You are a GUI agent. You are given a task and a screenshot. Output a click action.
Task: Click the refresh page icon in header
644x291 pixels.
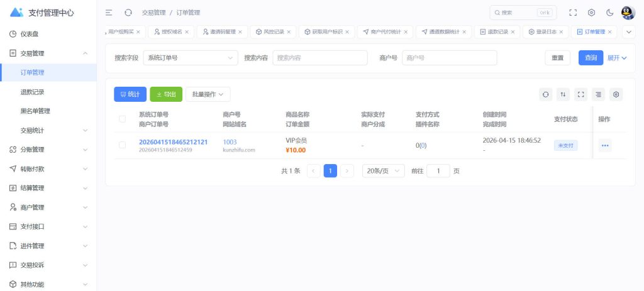128,13
